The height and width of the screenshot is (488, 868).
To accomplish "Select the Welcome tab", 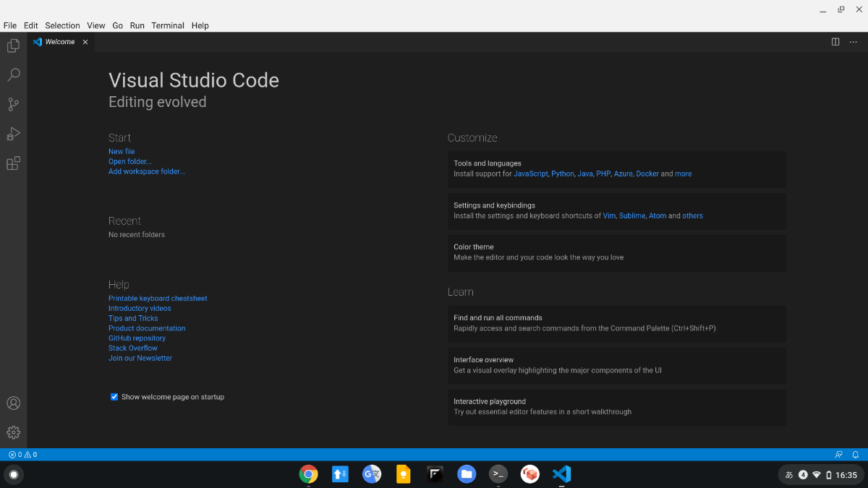I will 61,42.
